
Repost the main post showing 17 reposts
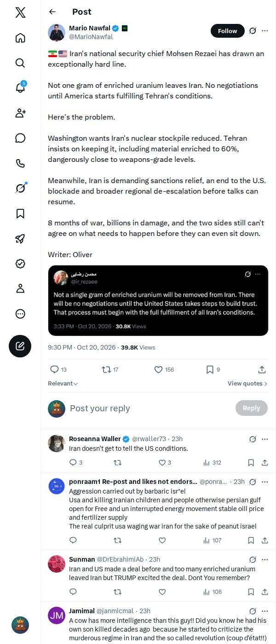110,370
